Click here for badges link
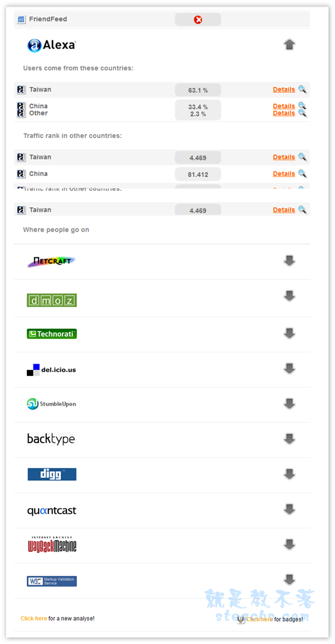This screenshot has width=335, height=644. click(260, 619)
